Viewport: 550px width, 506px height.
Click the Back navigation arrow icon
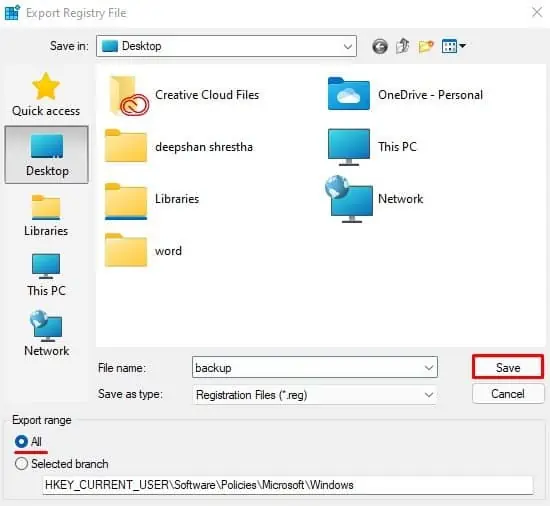[x=380, y=46]
